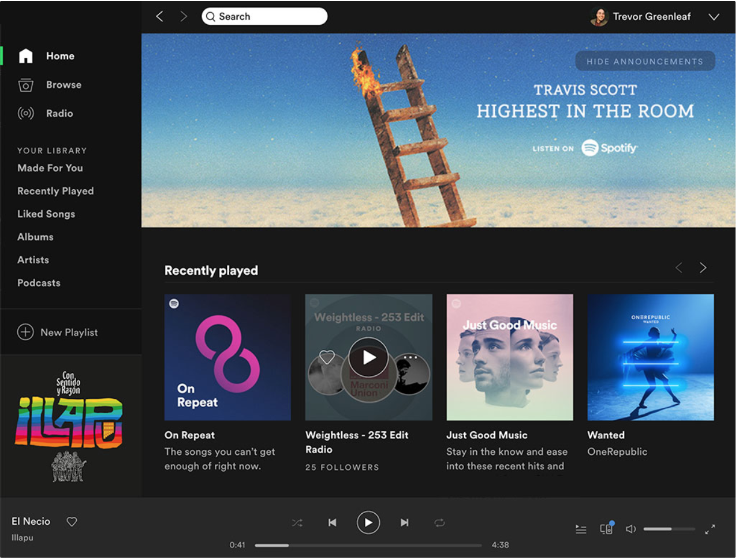
Task: Open the devices available icon
Action: pyautogui.click(x=606, y=528)
